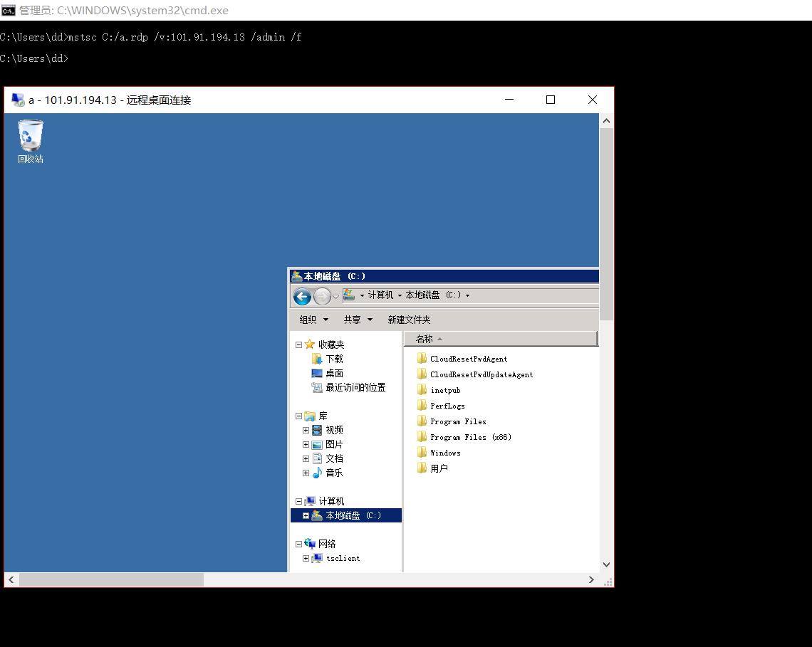The height and width of the screenshot is (647, 812).
Task: Open the Windows folder in the file list
Action: [445, 452]
